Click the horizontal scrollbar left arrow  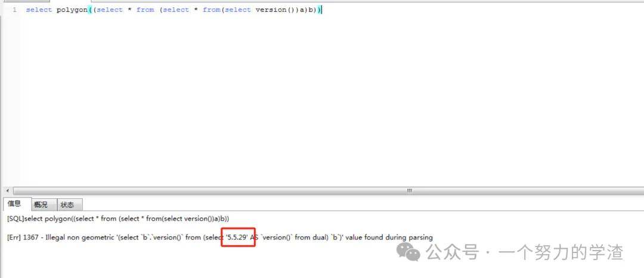[x=7, y=190]
